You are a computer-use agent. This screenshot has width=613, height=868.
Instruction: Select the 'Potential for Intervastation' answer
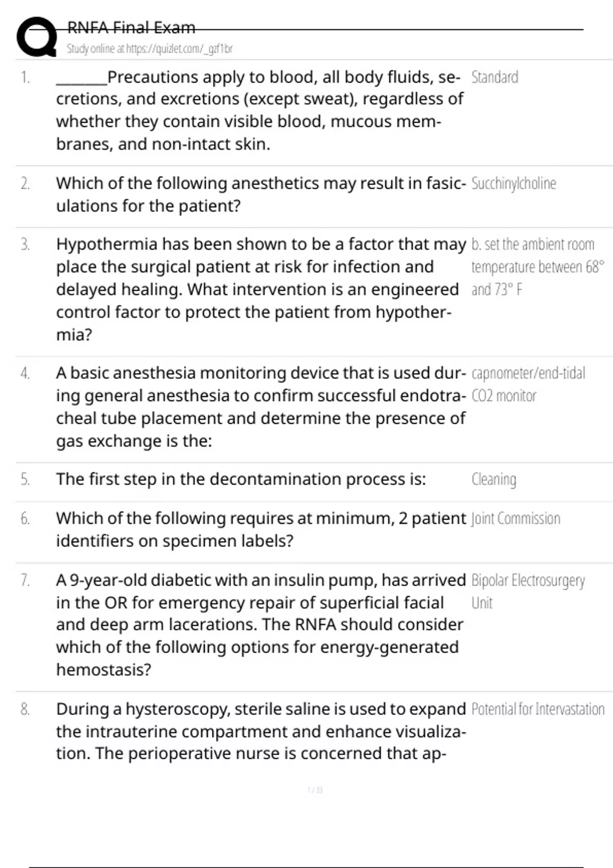(537, 709)
